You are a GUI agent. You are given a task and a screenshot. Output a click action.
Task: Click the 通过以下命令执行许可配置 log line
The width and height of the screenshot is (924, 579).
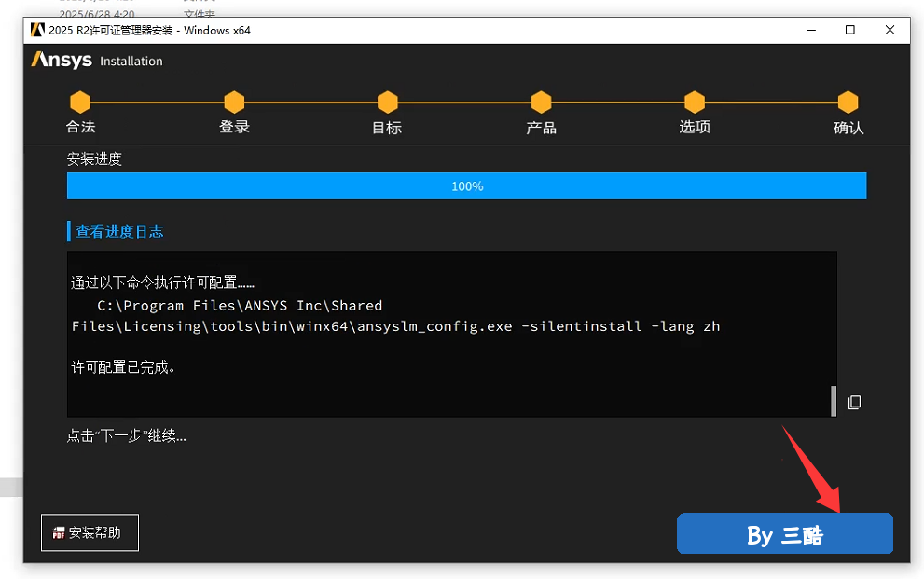162,283
